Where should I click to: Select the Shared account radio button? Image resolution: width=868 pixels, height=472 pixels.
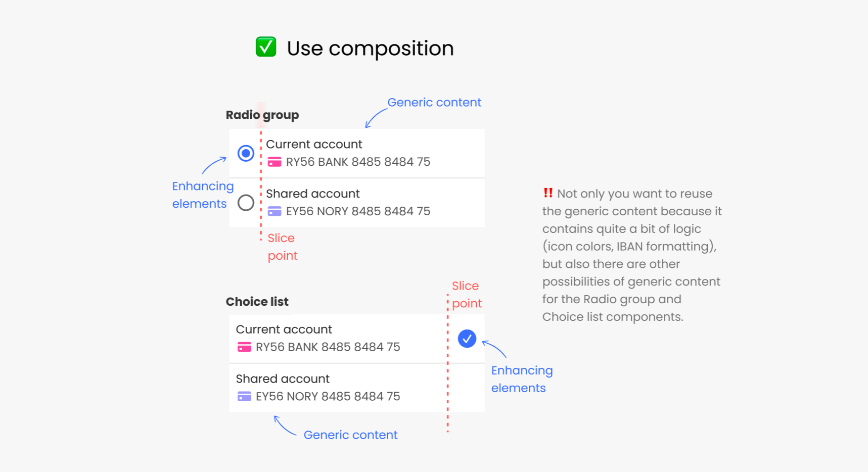(246, 203)
